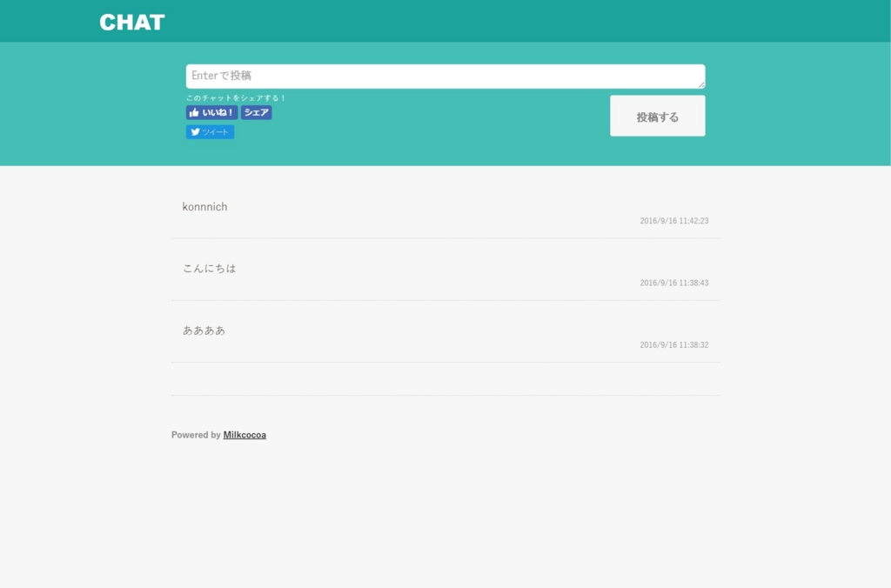
Task: Click the Twitter ツイート button
Action: click(210, 132)
